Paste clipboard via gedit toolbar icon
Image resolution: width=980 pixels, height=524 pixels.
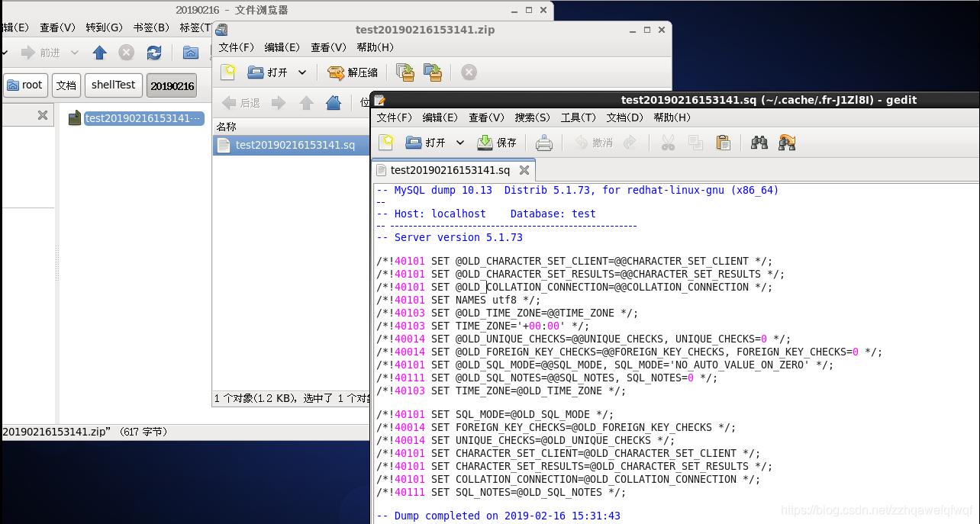724,143
